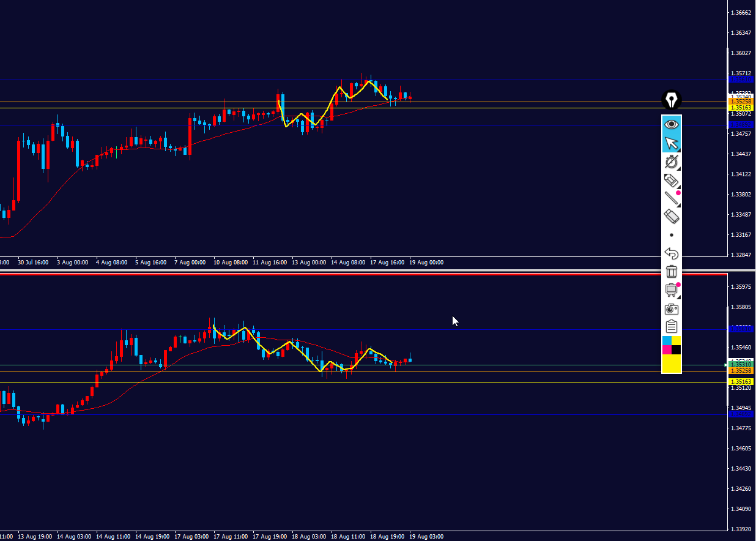The width and height of the screenshot is (756, 541).
Task: Click the 1.36347 price on upper axis
Action: (x=741, y=32)
